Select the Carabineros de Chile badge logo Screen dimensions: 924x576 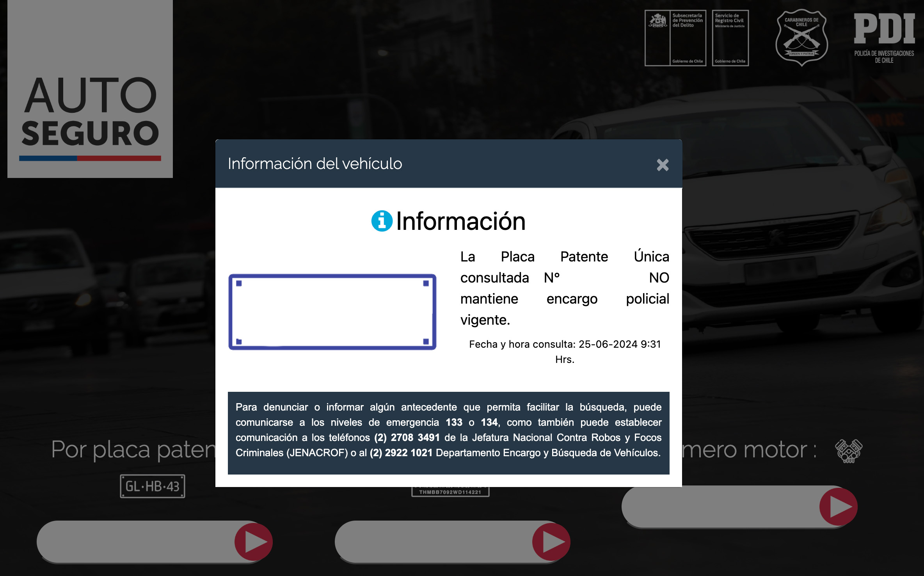point(802,37)
